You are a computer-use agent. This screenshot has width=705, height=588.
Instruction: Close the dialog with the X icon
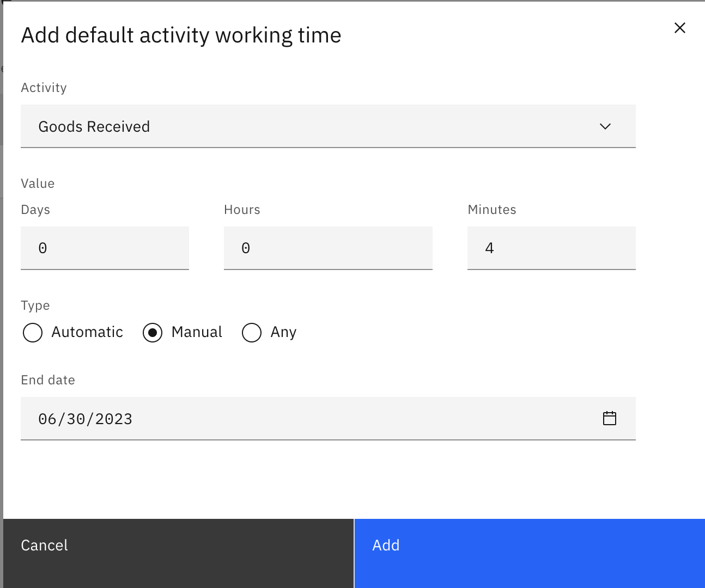pyautogui.click(x=679, y=28)
